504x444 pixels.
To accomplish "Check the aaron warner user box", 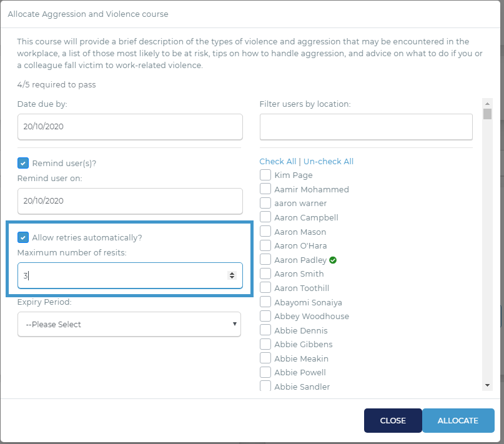I will (x=265, y=203).
